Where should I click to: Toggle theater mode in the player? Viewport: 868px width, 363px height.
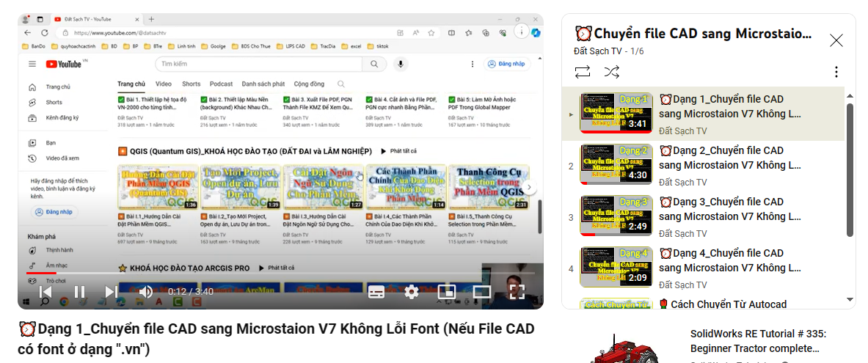(481, 292)
